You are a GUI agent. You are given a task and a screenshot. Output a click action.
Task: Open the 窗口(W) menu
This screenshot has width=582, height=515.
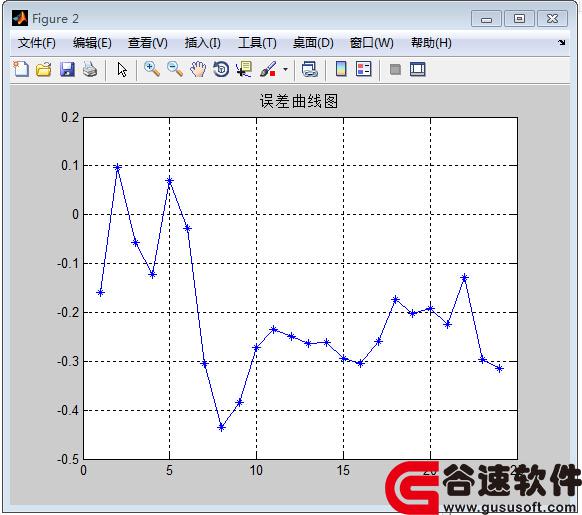[372, 43]
